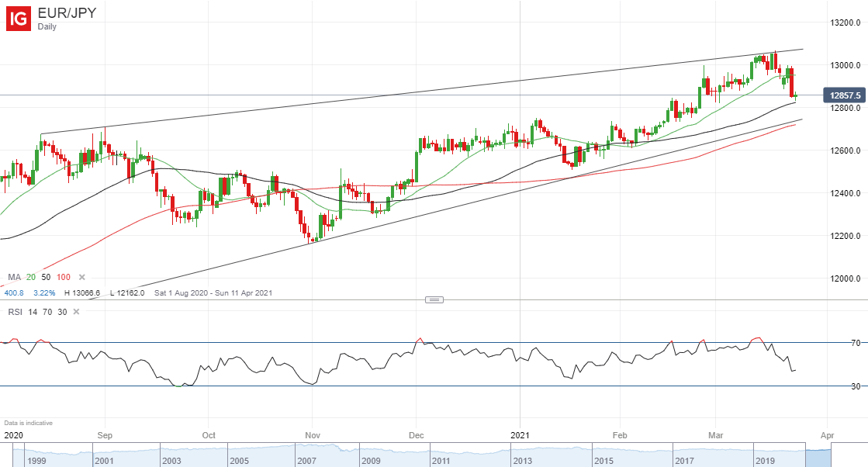
Task: Click the Daily timeframe label
Action: [47, 26]
